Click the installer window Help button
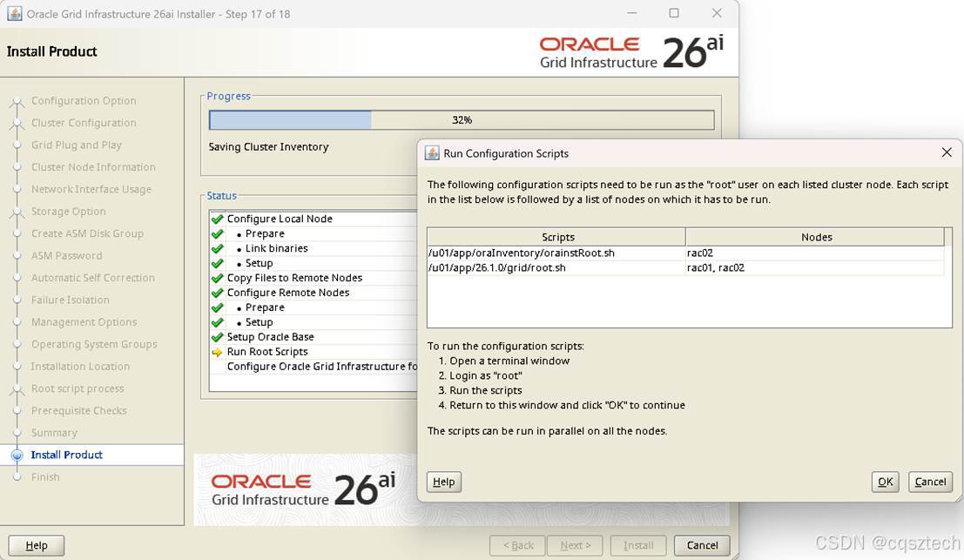Viewport: 964px width, 560px height. coord(36,544)
